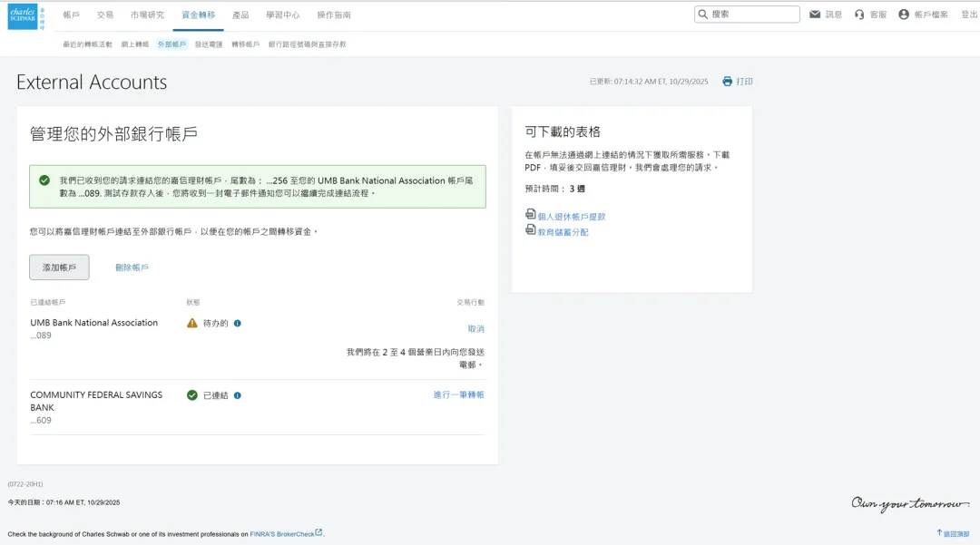Click the COMMUNITY FEDERAL SAVINGS BANK name
Image resolution: width=980 pixels, height=545 pixels.
96,401
